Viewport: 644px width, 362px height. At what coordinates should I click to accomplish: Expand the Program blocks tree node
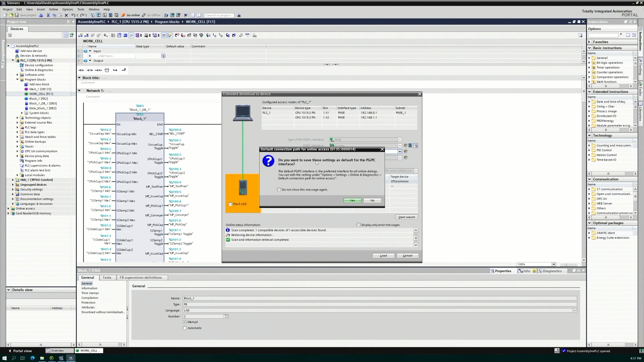[17, 79]
